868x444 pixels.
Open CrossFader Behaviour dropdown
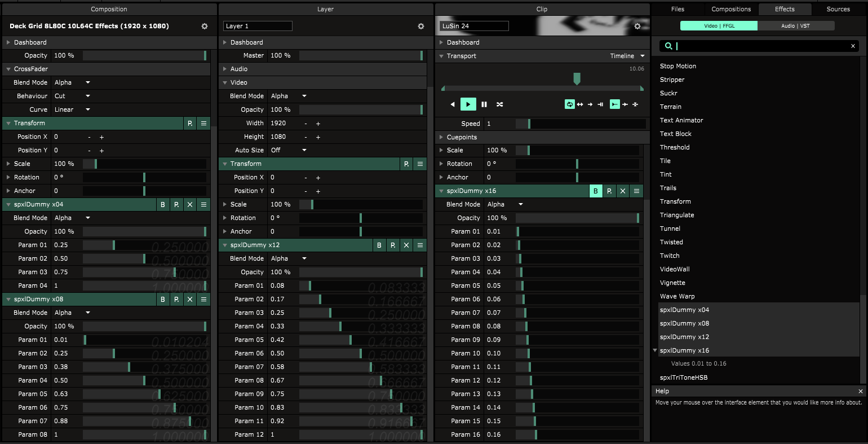coord(72,96)
